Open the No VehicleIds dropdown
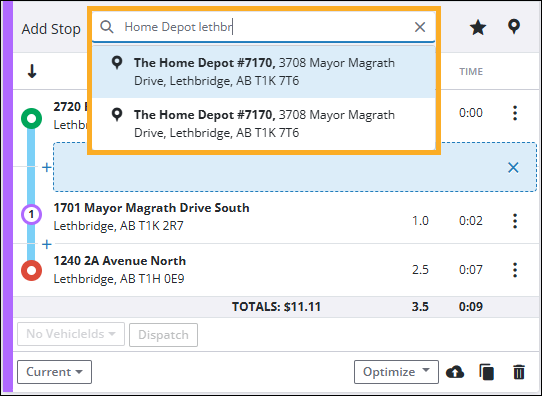 pyautogui.click(x=71, y=334)
